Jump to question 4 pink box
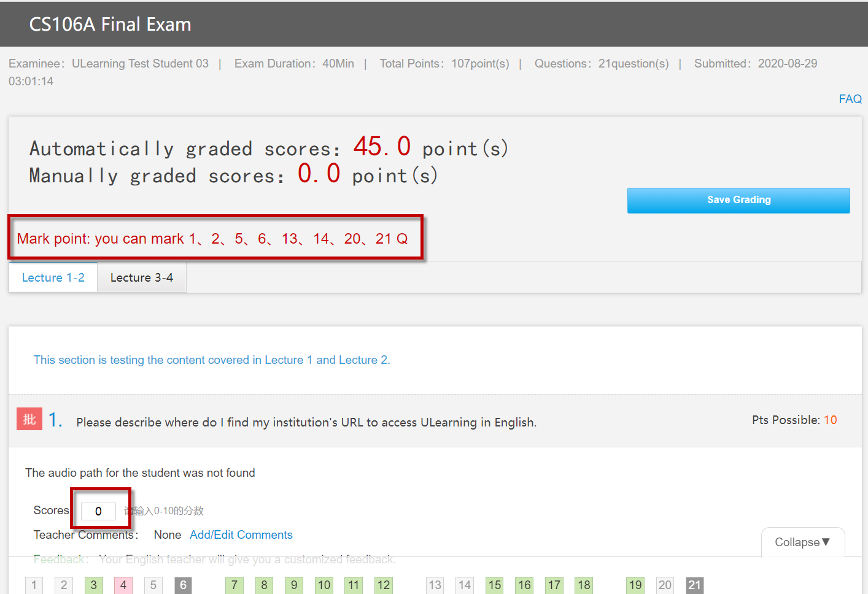The width and height of the screenshot is (868, 594). pyautogui.click(x=123, y=585)
